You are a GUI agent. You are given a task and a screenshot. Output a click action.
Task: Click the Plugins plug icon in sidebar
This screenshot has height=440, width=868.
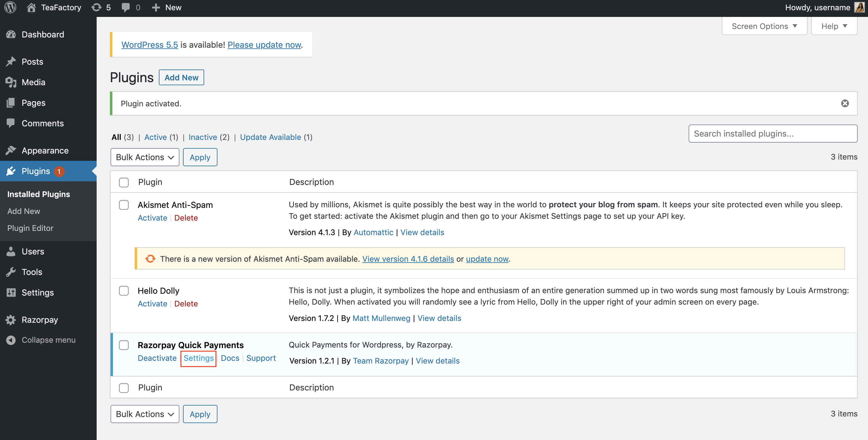coord(11,171)
